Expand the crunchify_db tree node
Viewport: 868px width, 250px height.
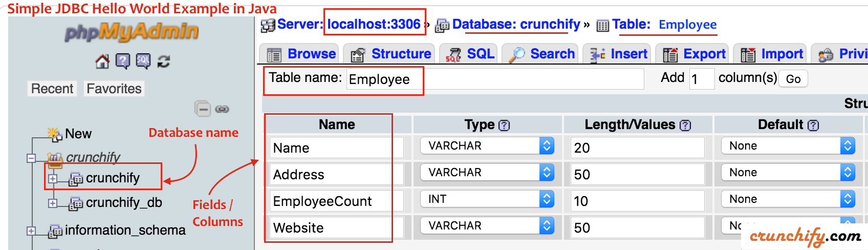52,203
